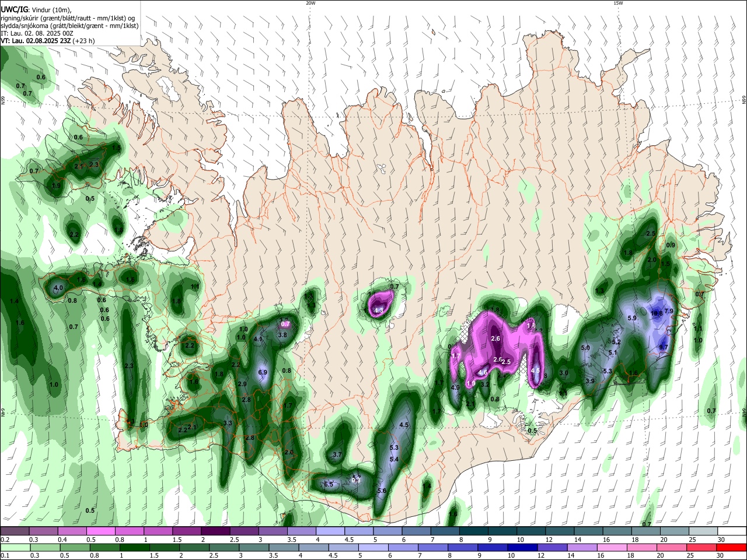Click the 7.9 precipitation value
Viewport: 747px width, 560px height.
[x=669, y=311]
